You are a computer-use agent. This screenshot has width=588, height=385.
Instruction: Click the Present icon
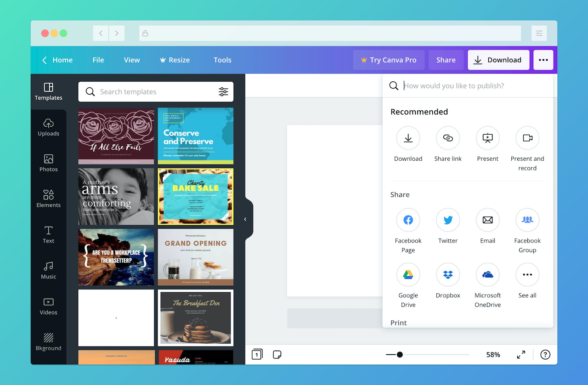point(487,138)
